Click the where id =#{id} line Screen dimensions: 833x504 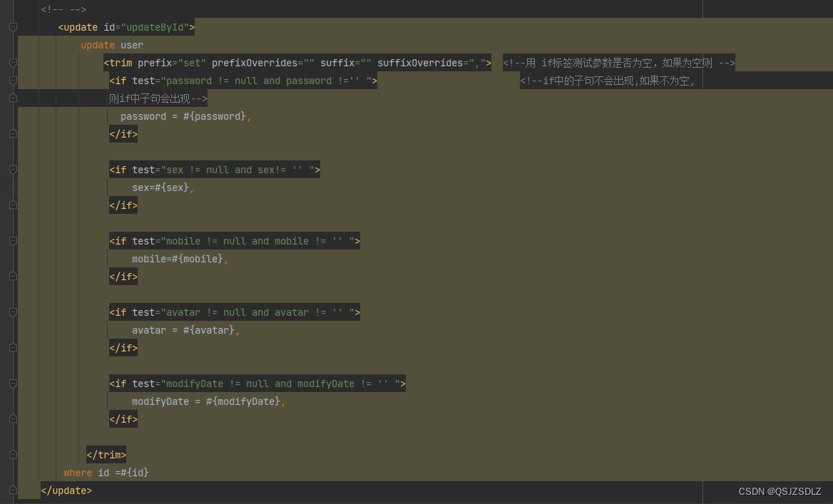(106, 473)
